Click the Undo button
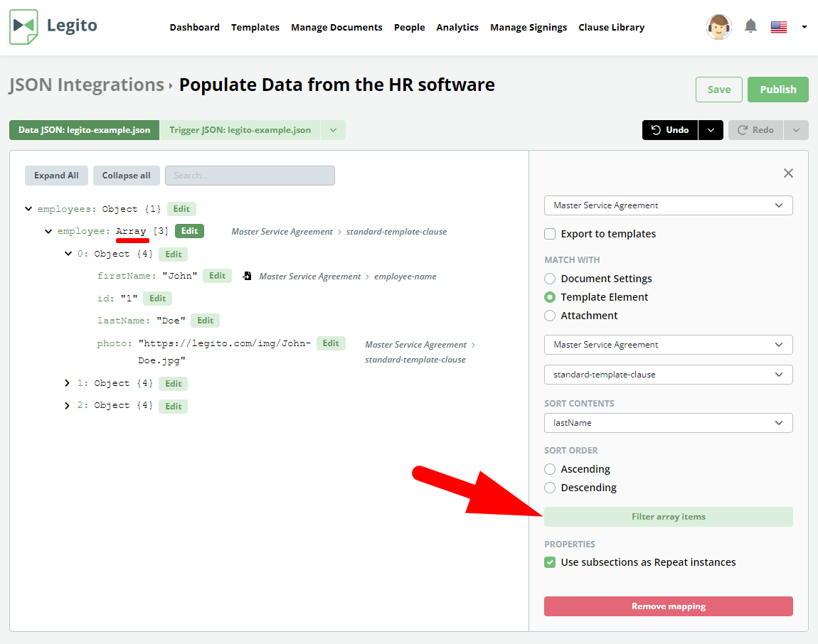818x644 pixels. (670, 130)
